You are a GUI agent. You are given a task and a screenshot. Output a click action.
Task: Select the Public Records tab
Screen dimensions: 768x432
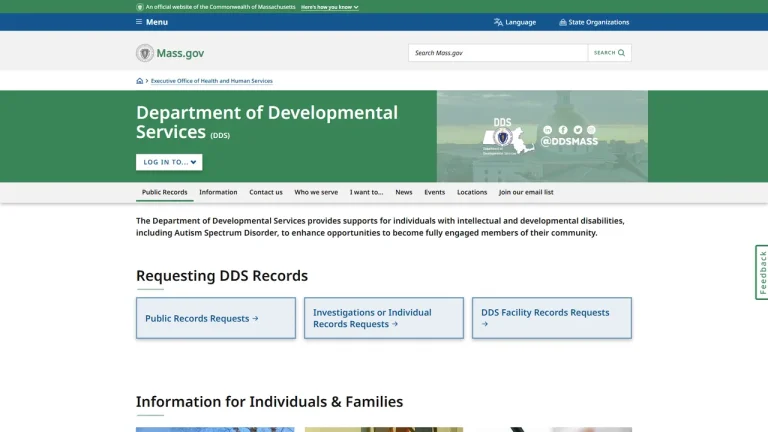pyautogui.click(x=165, y=192)
